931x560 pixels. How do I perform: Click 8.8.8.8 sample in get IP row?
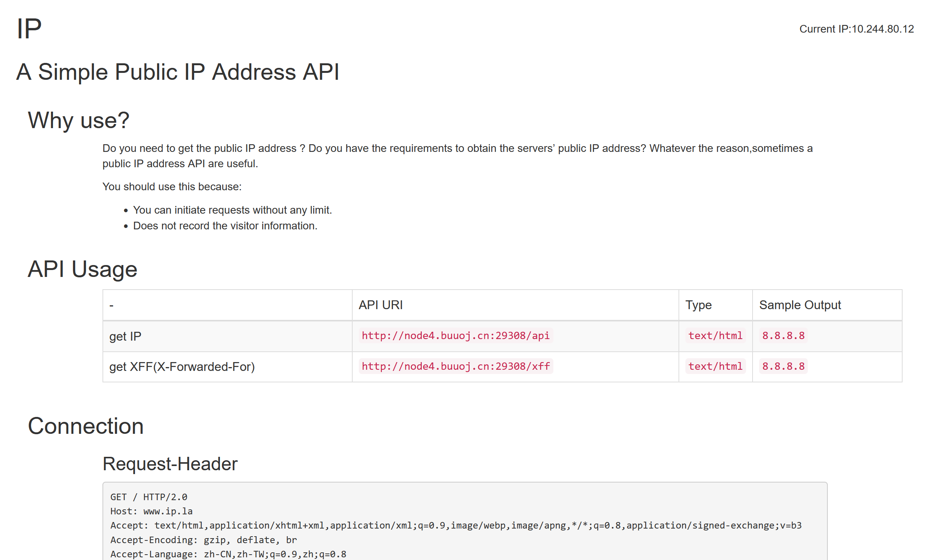(x=783, y=336)
